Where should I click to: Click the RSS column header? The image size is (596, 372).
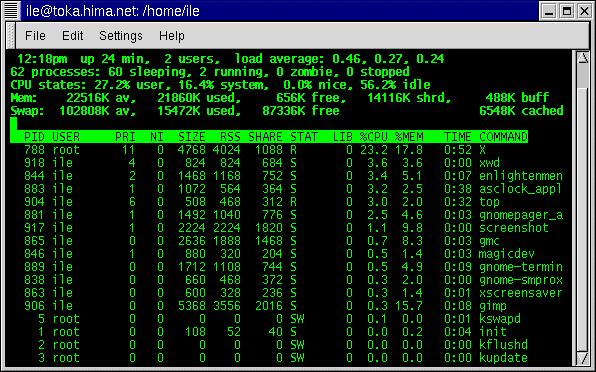point(230,137)
